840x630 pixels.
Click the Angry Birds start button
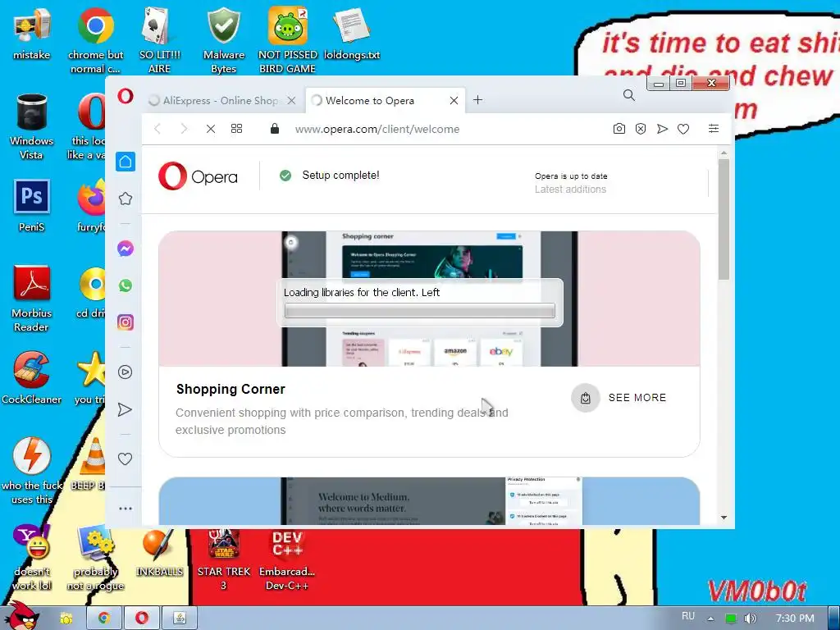(21, 617)
